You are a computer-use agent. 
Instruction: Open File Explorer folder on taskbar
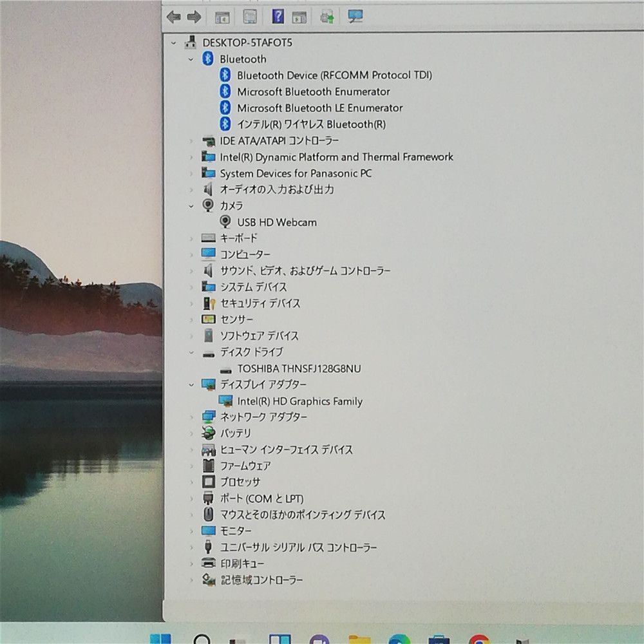[359, 639]
